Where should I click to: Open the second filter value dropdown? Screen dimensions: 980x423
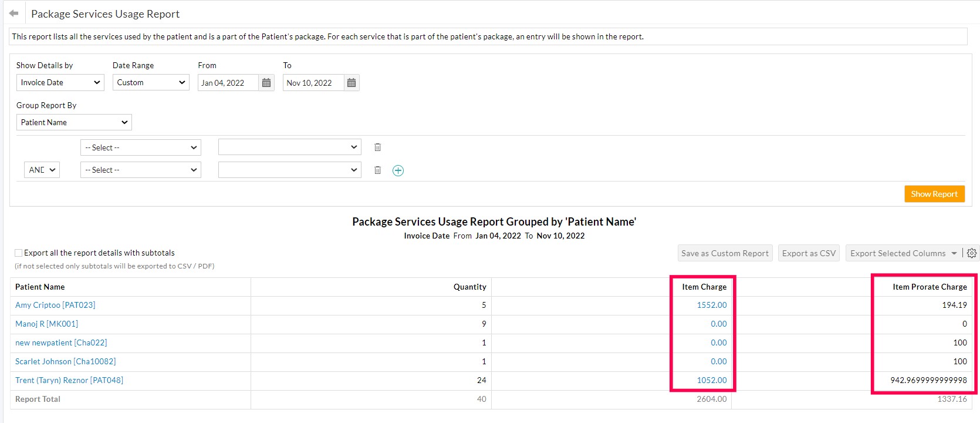coord(290,170)
